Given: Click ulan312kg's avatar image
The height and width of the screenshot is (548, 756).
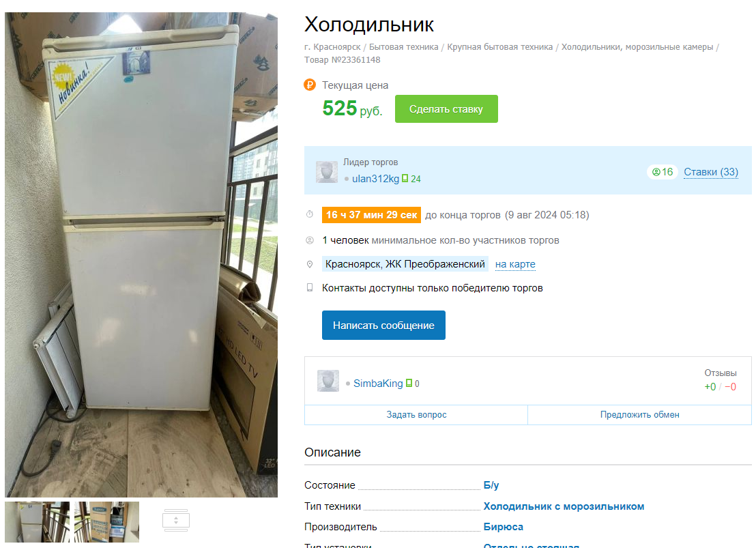Looking at the screenshot, I should click(x=327, y=172).
